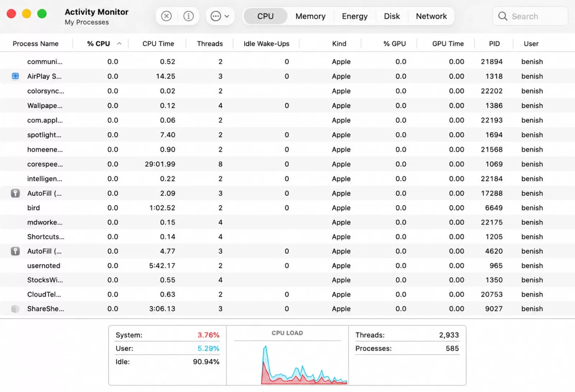
Task: Click the AutoFill icon for PID 17288
Action: click(15, 193)
